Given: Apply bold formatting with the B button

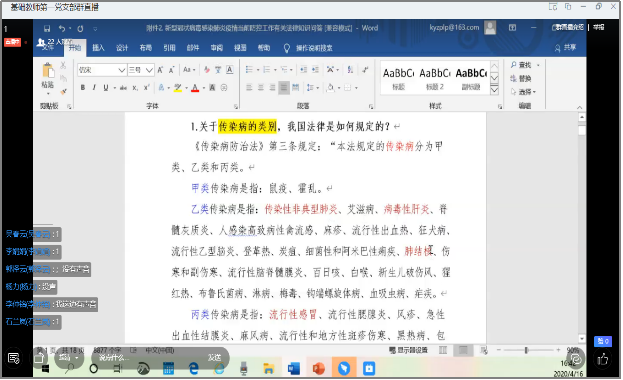Looking at the screenshot, I should pos(83,87).
